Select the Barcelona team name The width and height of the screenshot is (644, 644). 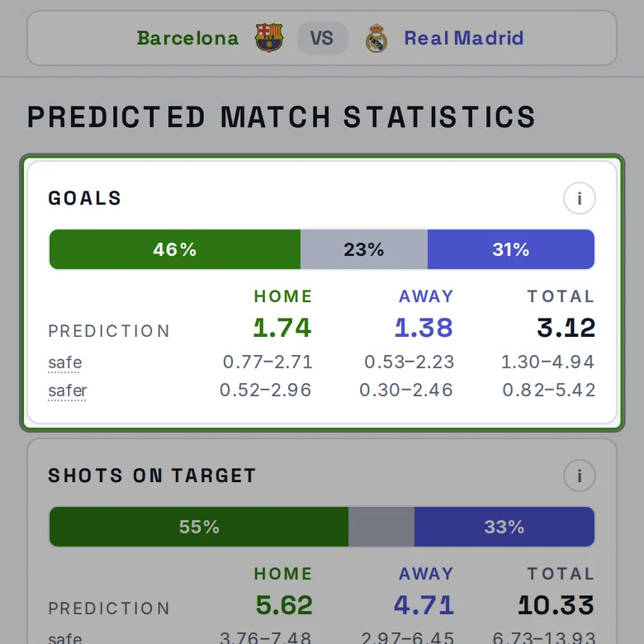(187, 38)
